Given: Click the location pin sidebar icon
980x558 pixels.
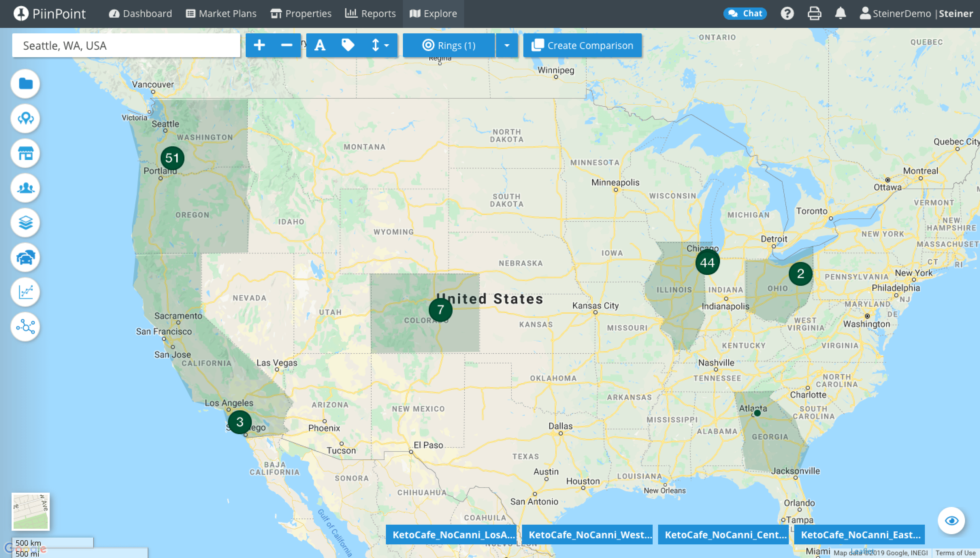Looking at the screenshot, I should click(25, 118).
